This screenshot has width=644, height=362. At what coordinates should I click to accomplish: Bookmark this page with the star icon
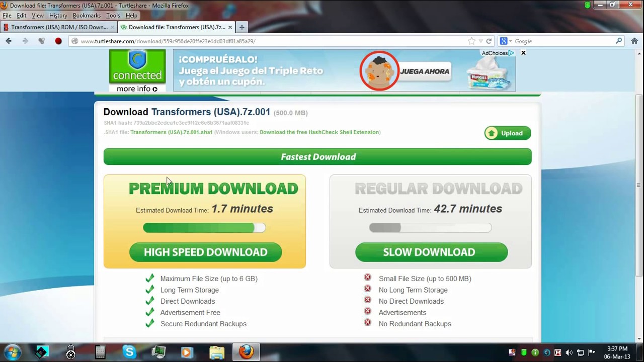point(471,41)
